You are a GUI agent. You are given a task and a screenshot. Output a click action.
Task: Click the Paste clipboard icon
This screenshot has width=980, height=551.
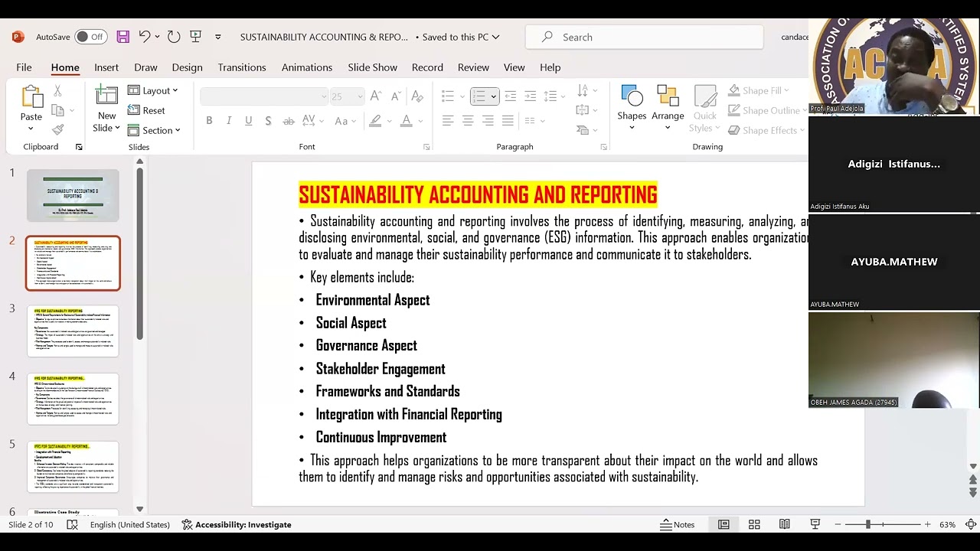(x=31, y=97)
